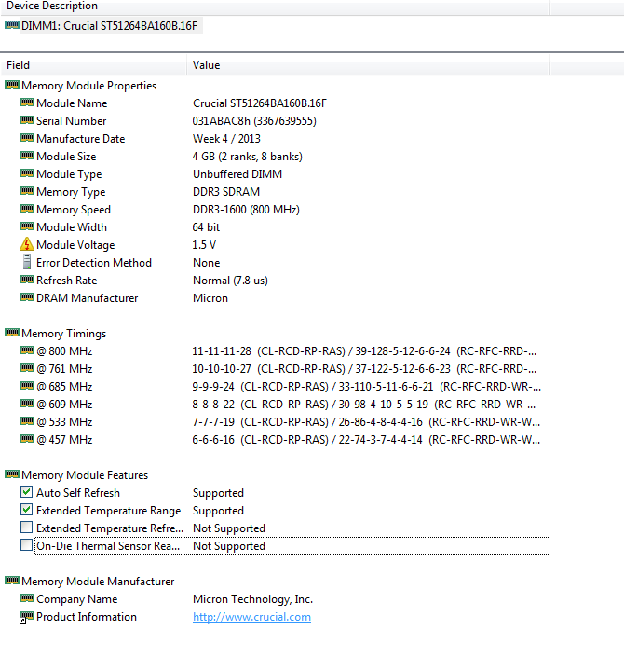
Task: Click the value Week 4 / 2013
Action: (x=226, y=139)
